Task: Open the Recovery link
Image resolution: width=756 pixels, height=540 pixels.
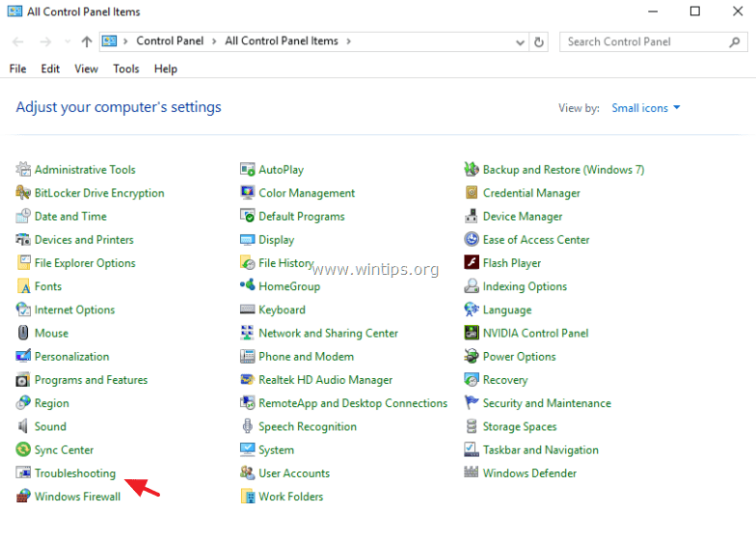Action: (x=505, y=380)
